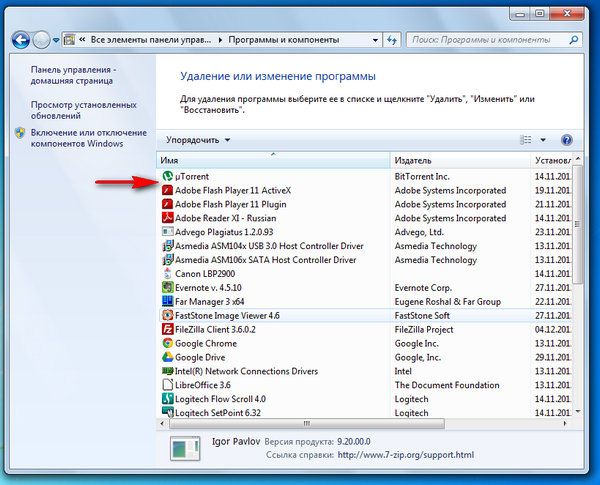Click the 7-zip.org support link
The width and height of the screenshot is (600, 485).
(406, 455)
